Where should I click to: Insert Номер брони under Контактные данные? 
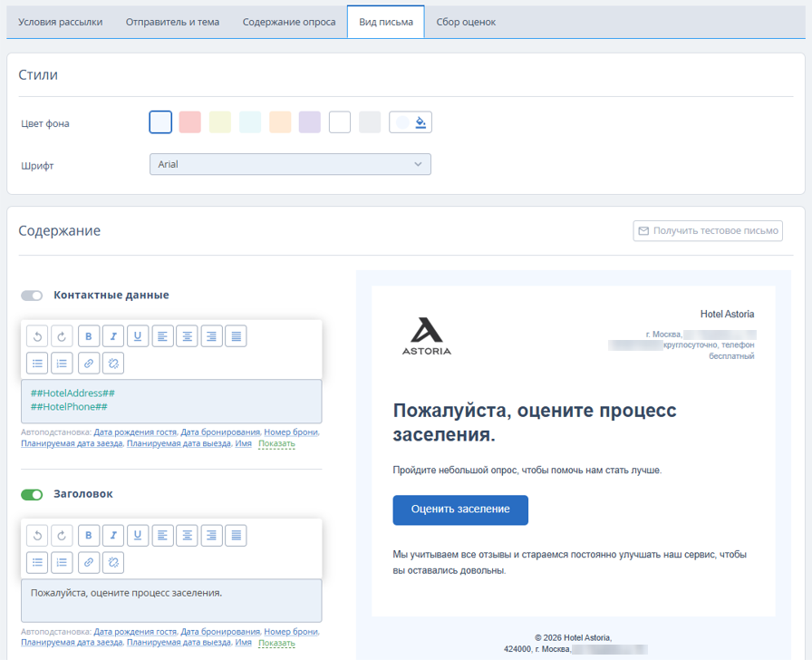point(291,432)
